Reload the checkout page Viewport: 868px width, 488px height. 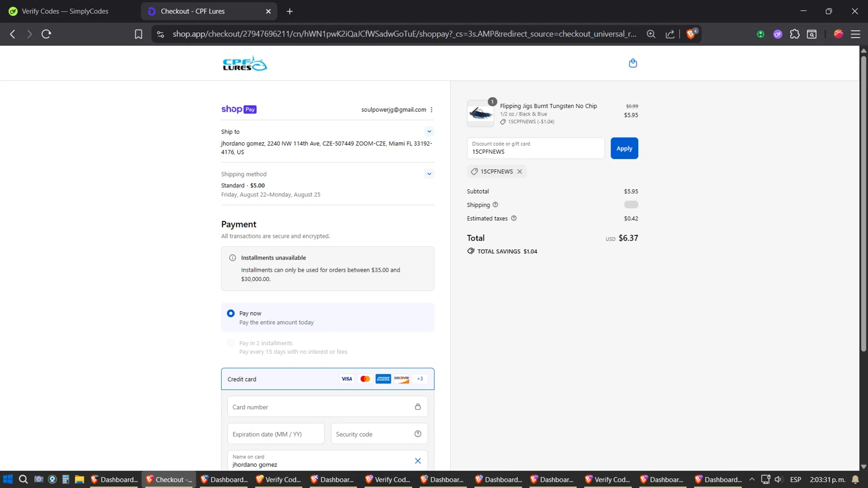46,34
